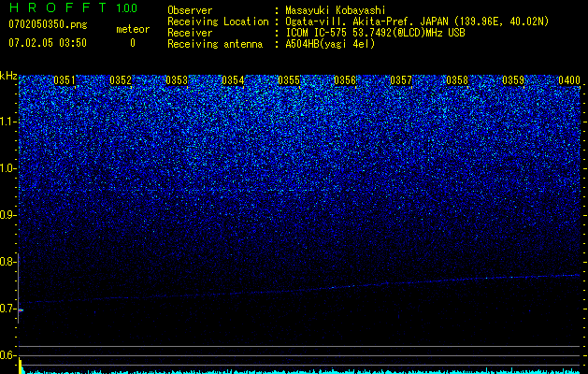Viewport: 588px width, 374px height.
Task: Click the 0351 time marker
Action: click(65, 80)
